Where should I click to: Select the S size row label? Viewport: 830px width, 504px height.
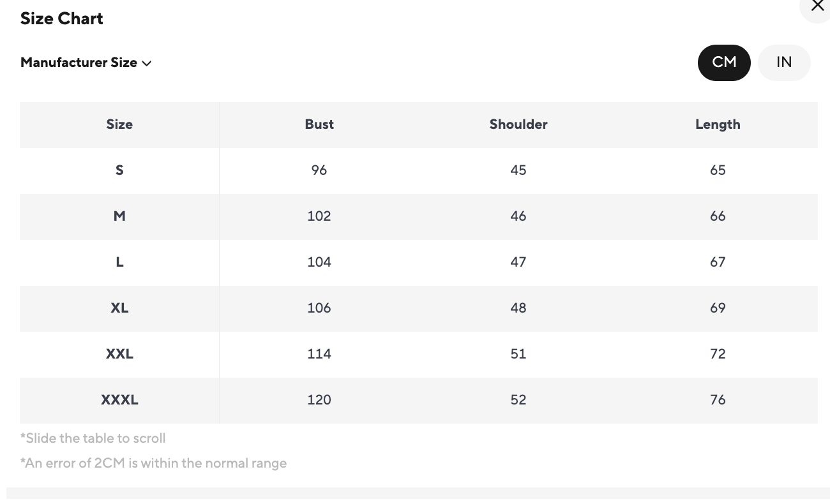pyautogui.click(x=119, y=170)
